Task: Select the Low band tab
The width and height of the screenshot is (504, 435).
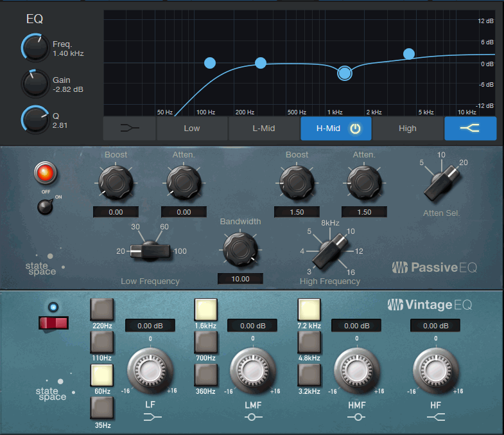Action: [x=192, y=129]
